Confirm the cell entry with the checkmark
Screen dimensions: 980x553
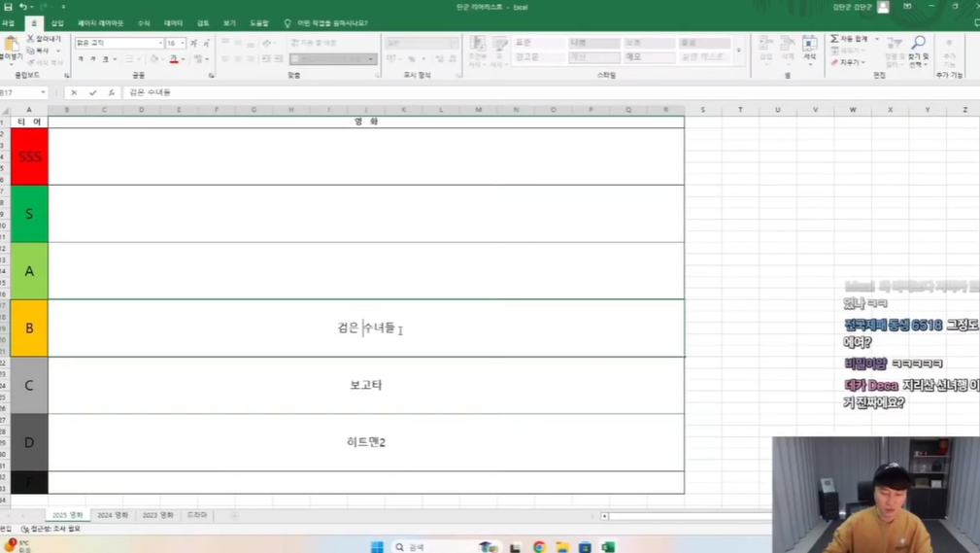click(x=92, y=92)
